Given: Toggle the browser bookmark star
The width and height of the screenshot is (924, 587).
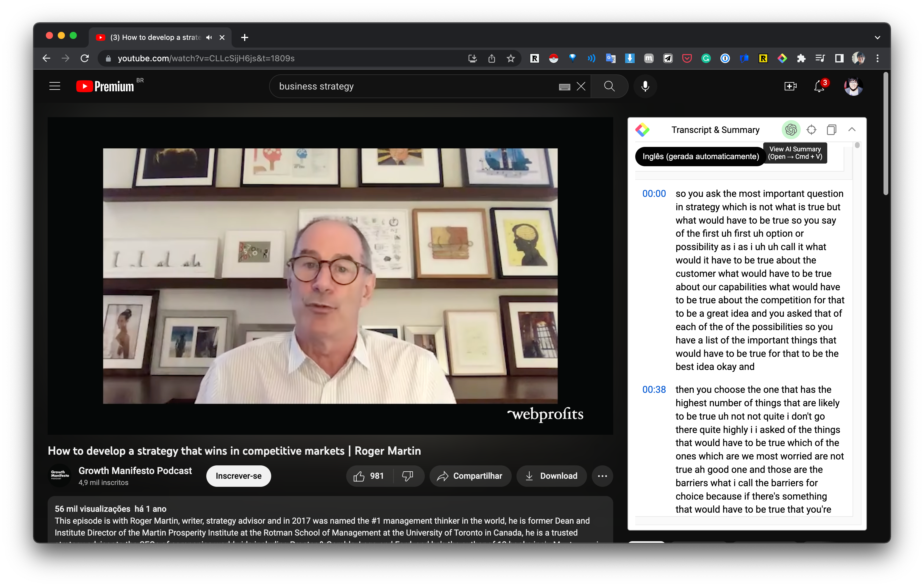Looking at the screenshot, I should click(510, 58).
